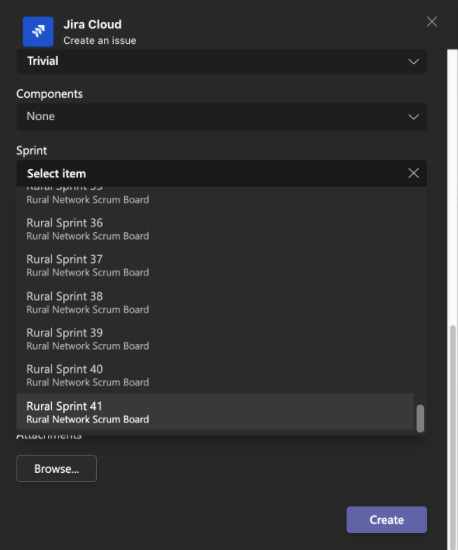Select Rural Sprint 36 option

pyautogui.click(x=215, y=229)
